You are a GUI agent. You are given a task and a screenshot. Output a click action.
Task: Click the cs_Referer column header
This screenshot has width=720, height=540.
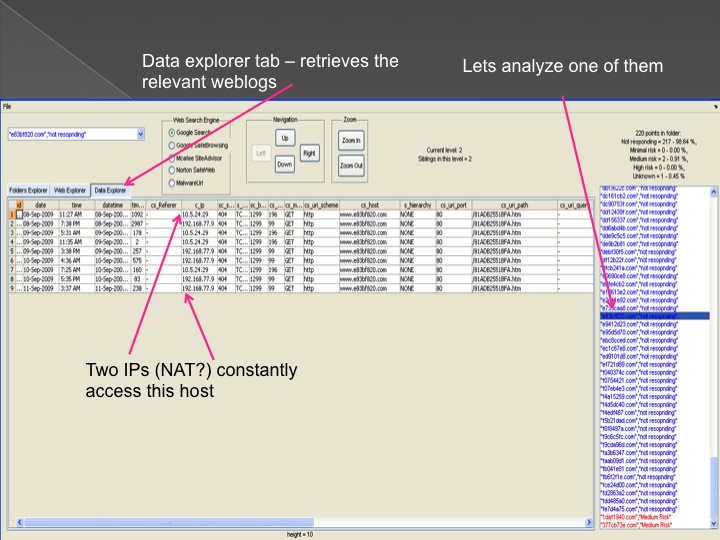tap(163, 205)
